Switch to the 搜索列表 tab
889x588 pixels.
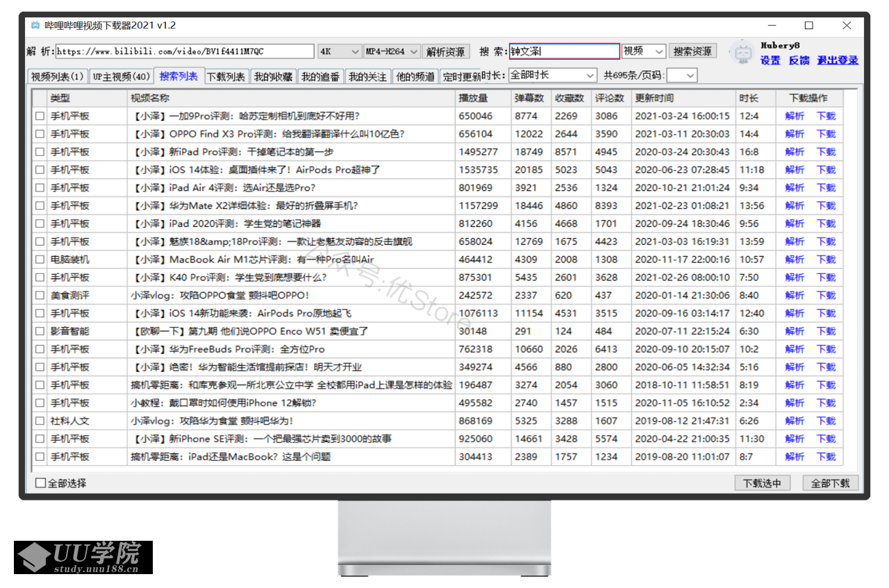coord(178,76)
